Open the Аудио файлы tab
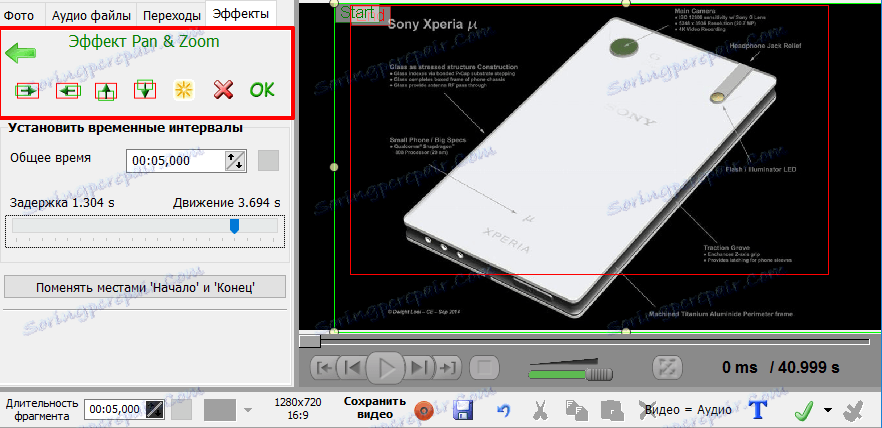This screenshot has height=428, width=882. (91, 15)
